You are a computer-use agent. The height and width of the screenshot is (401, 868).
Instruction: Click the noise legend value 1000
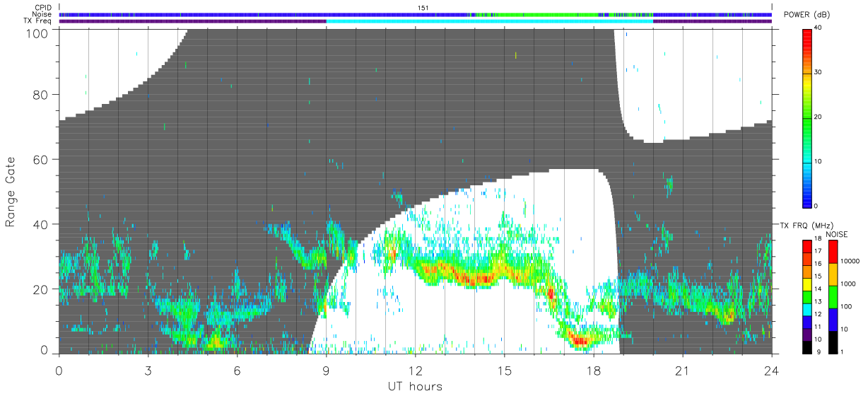click(x=848, y=284)
